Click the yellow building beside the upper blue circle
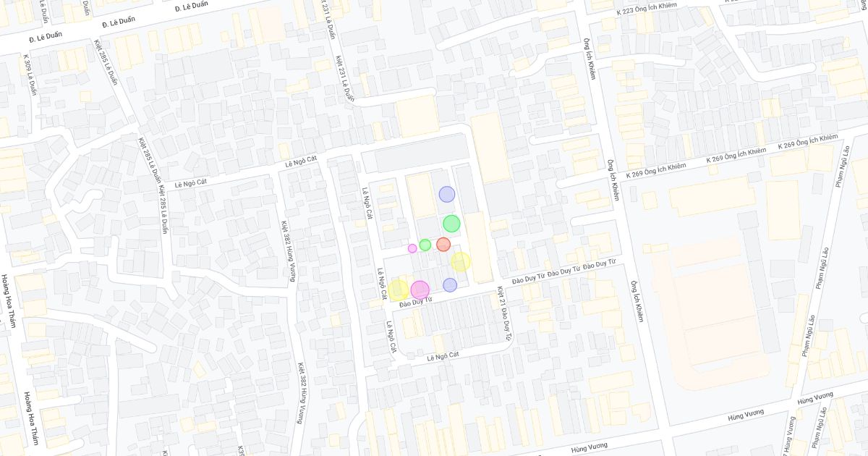868x456 pixels. pyautogui.click(x=420, y=195)
